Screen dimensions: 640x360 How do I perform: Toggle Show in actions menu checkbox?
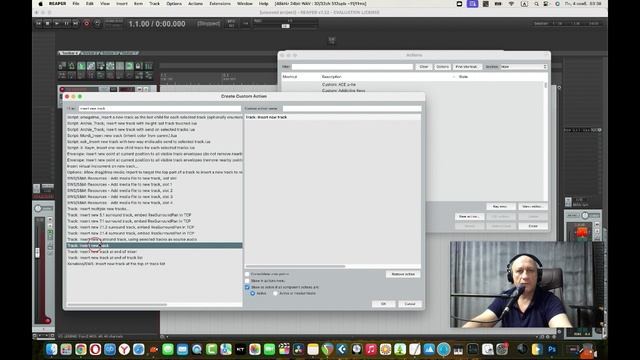[247, 281]
